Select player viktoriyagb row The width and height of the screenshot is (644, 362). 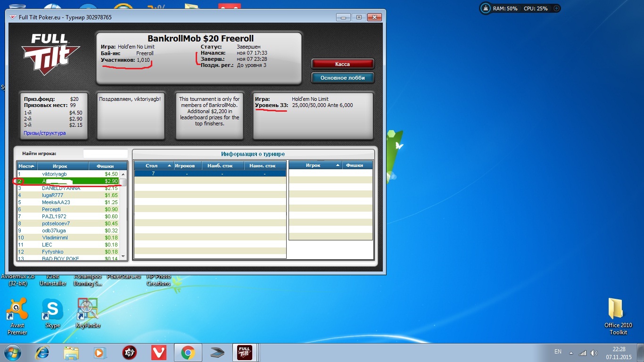point(68,174)
